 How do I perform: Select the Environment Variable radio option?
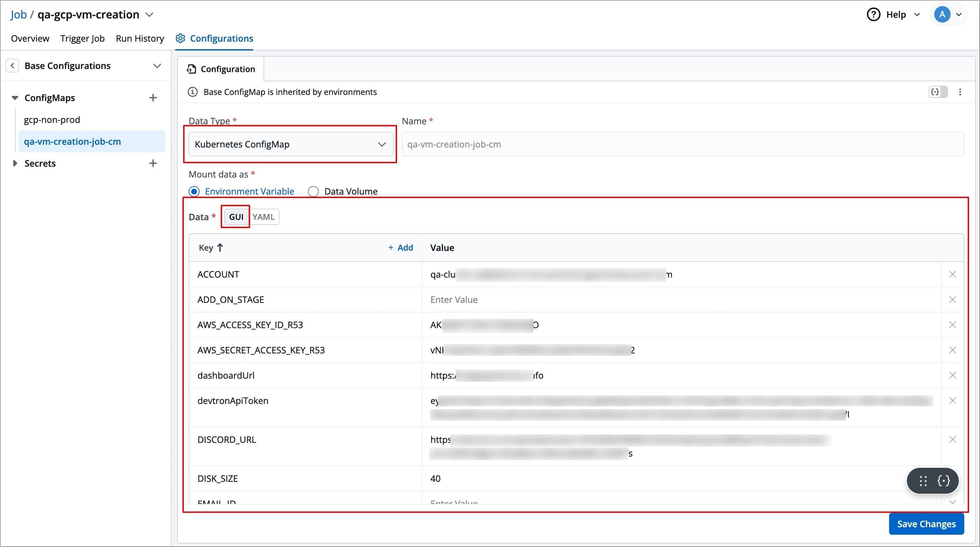pos(194,191)
